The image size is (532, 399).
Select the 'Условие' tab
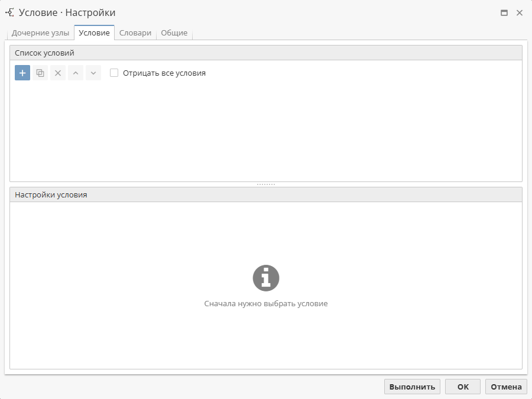point(94,33)
